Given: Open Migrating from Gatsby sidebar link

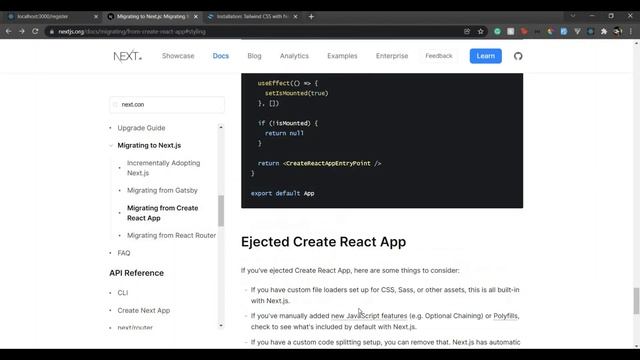Looking at the screenshot, I should [162, 190].
